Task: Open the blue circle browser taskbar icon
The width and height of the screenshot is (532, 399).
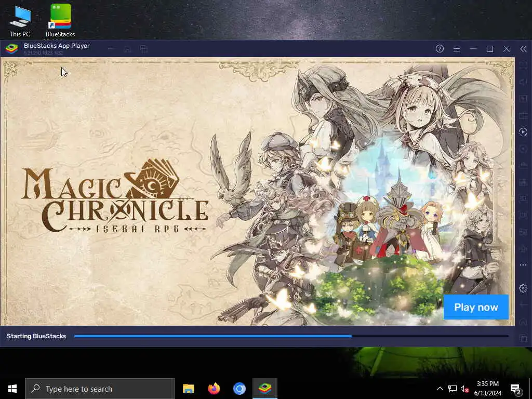Action: click(239, 389)
